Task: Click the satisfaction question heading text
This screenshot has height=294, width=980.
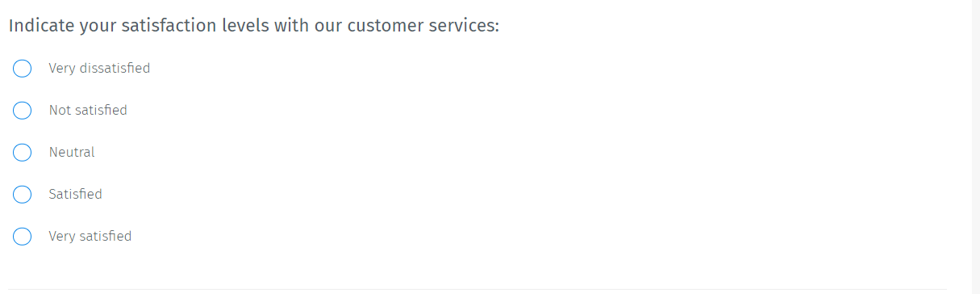Action: pos(254,26)
